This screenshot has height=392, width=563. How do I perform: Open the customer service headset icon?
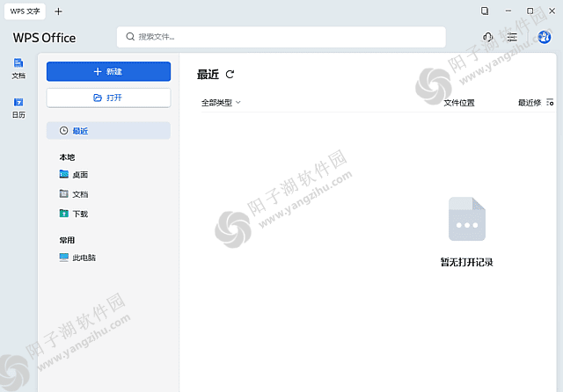[x=487, y=37]
